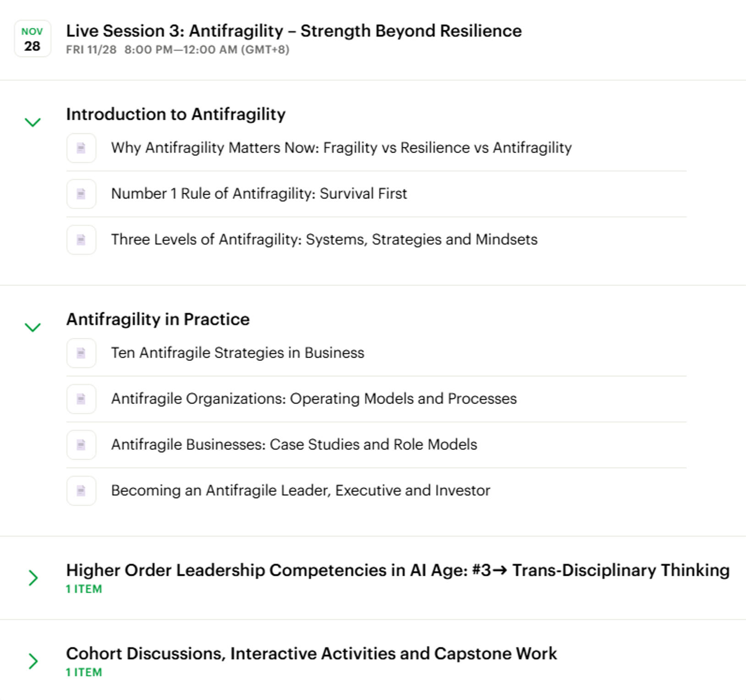Click 1 ITEM label under Cohort Discussions
Screen dimensions: 746x700
point(84,672)
